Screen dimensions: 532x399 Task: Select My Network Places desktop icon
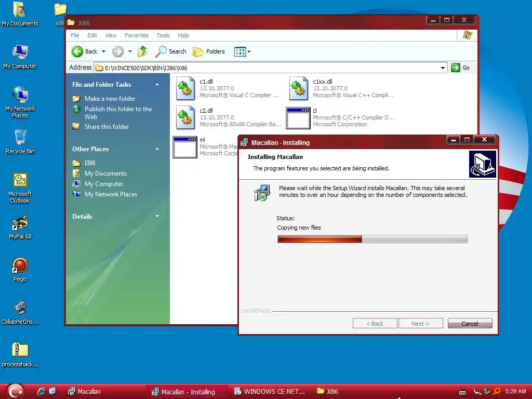pos(20,102)
